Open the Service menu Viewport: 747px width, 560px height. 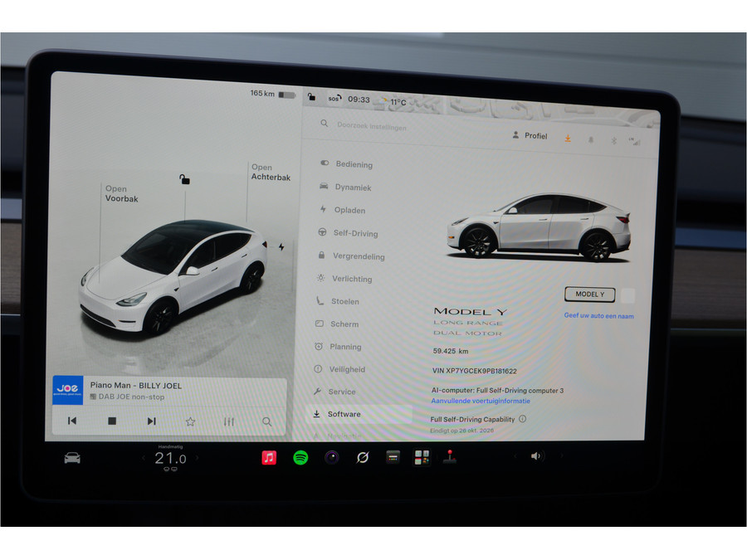point(334,392)
